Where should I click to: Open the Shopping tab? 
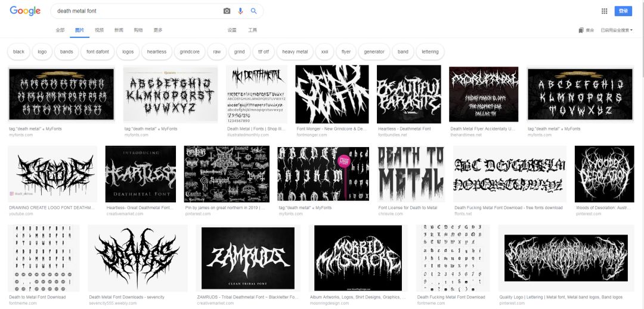138,30
